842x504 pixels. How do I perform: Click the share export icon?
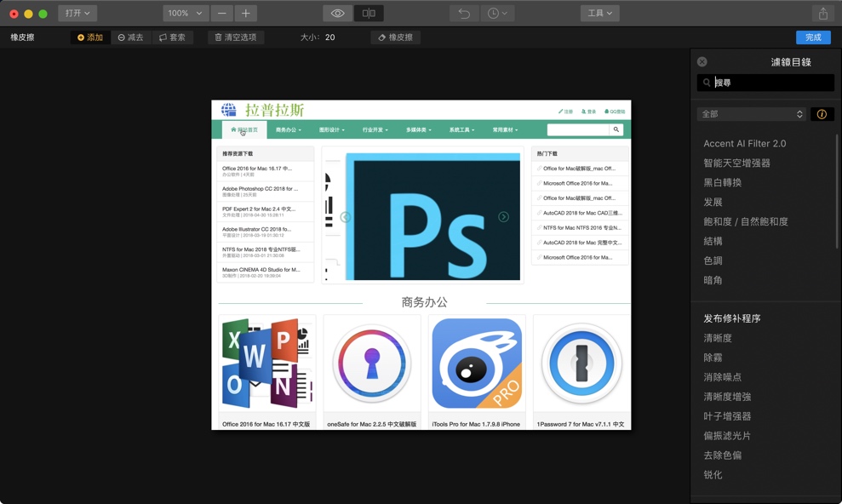tap(822, 14)
